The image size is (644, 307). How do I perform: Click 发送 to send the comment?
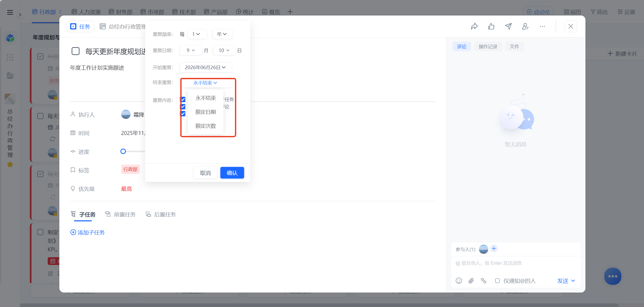point(563,281)
